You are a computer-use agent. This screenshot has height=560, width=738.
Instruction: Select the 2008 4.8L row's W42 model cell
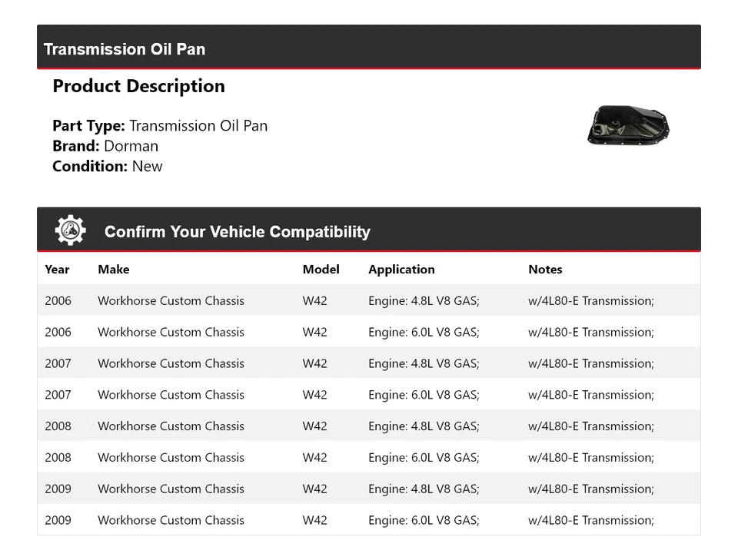point(314,426)
